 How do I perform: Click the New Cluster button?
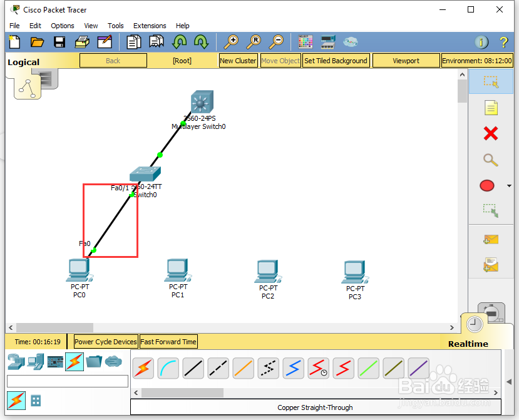pyautogui.click(x=239, y=61)
